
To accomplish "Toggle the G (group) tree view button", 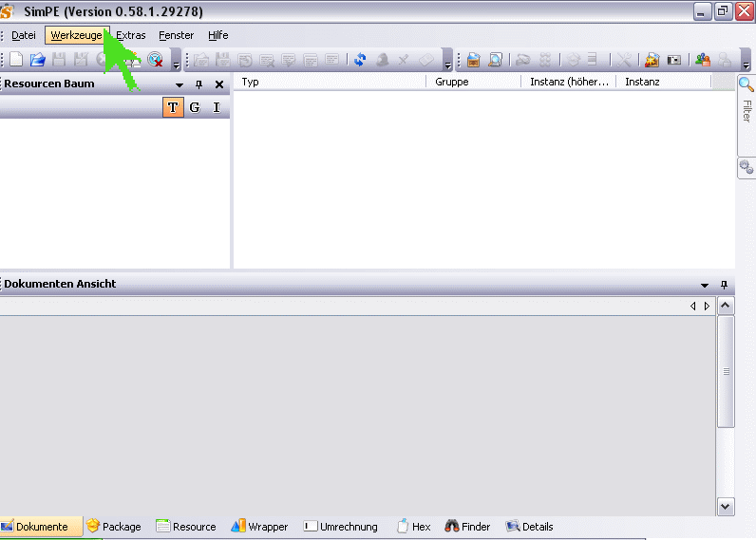I will pos(195,107).
